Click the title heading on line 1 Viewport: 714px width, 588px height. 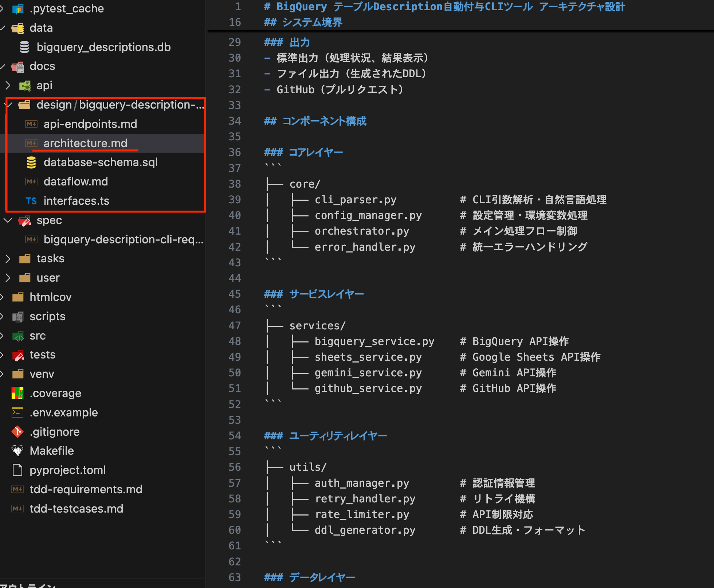point(444,7)
